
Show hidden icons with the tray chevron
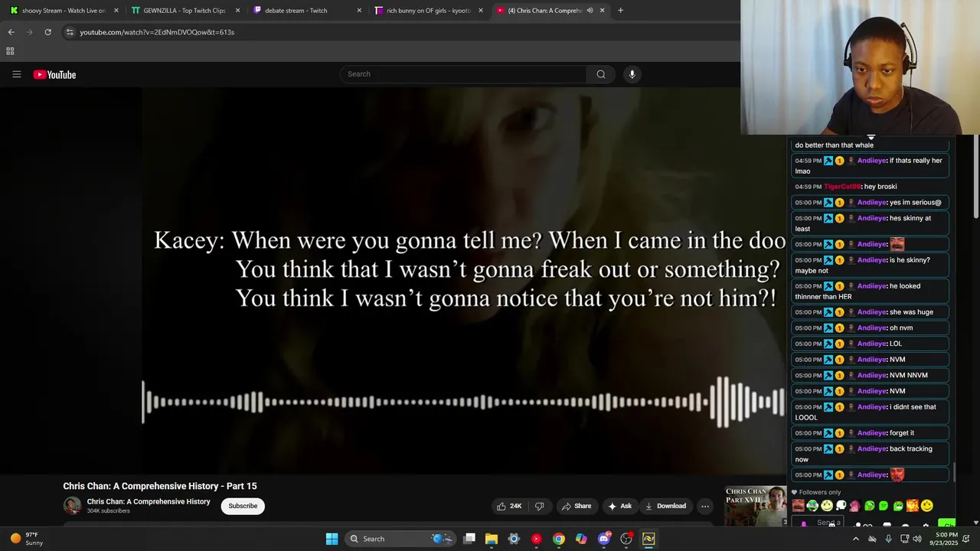[856, 539]
